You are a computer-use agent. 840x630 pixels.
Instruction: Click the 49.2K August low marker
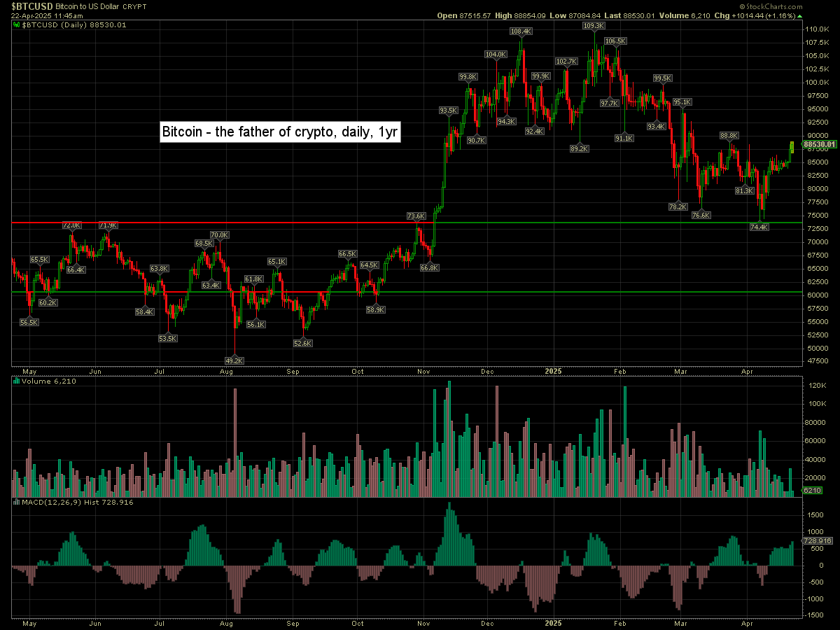[x=235, y=360]
